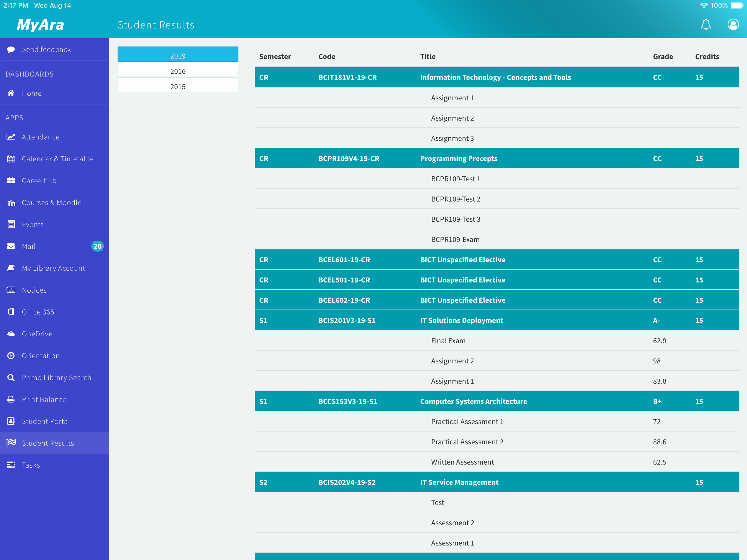Click the OneDrive cloud icon

click(x=11, y=334)
